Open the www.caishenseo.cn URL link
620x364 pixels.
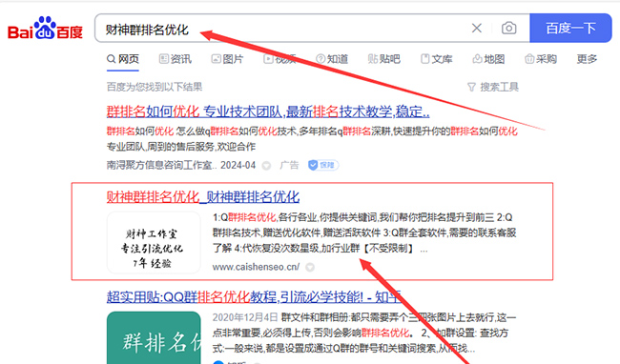(x=256, y=267)
